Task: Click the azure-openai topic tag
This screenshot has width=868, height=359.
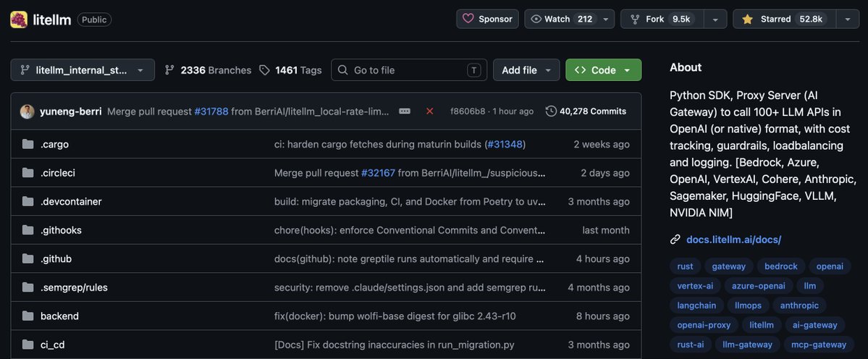Action: pos(758,286)
